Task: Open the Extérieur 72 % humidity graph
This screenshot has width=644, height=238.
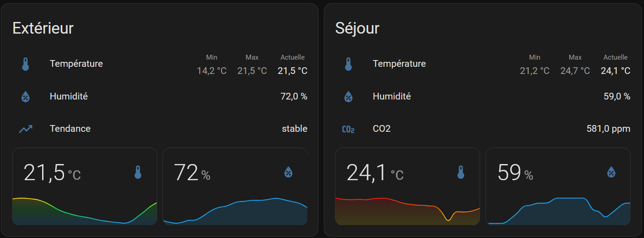Action: pos(235,186)
